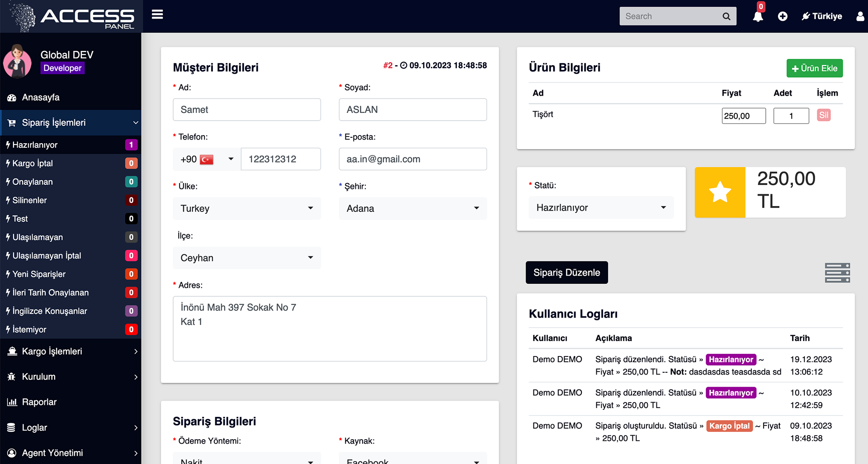Click the Access Panel logo
The height and width of the screenshot is (464, 868).
[72, 17]
